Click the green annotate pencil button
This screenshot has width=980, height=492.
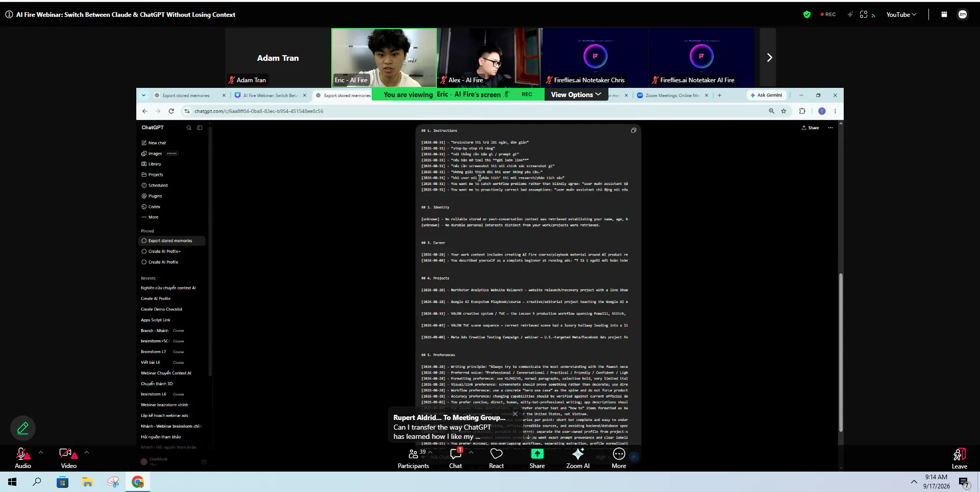coord(23,428)
